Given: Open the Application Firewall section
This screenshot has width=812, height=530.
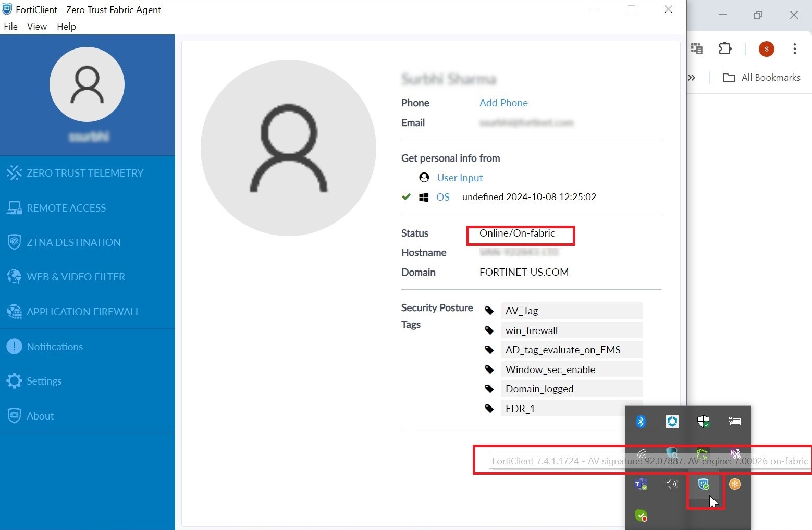Looking at the screenshot, I should 83,311.
